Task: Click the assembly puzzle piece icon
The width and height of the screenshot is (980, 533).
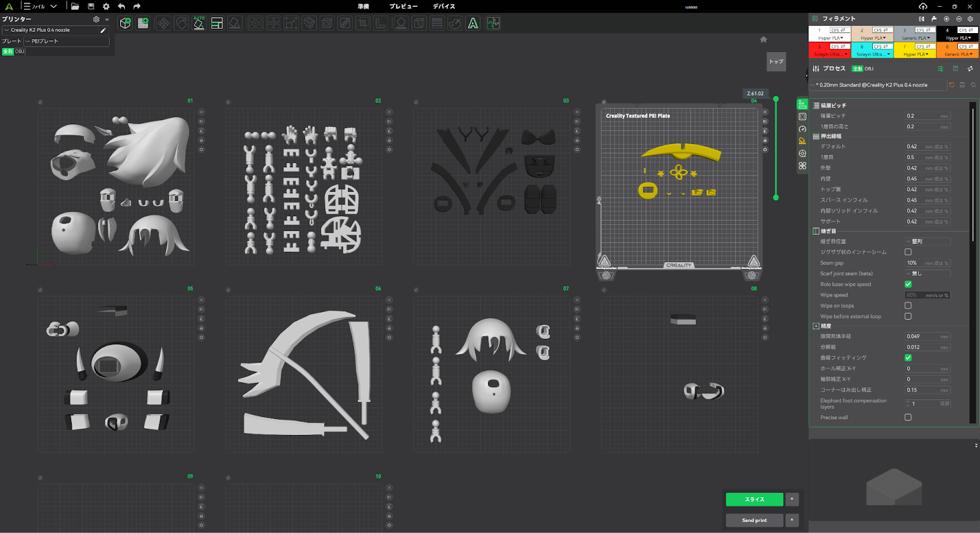Action: pyautogui.click(x=493, y=23)
